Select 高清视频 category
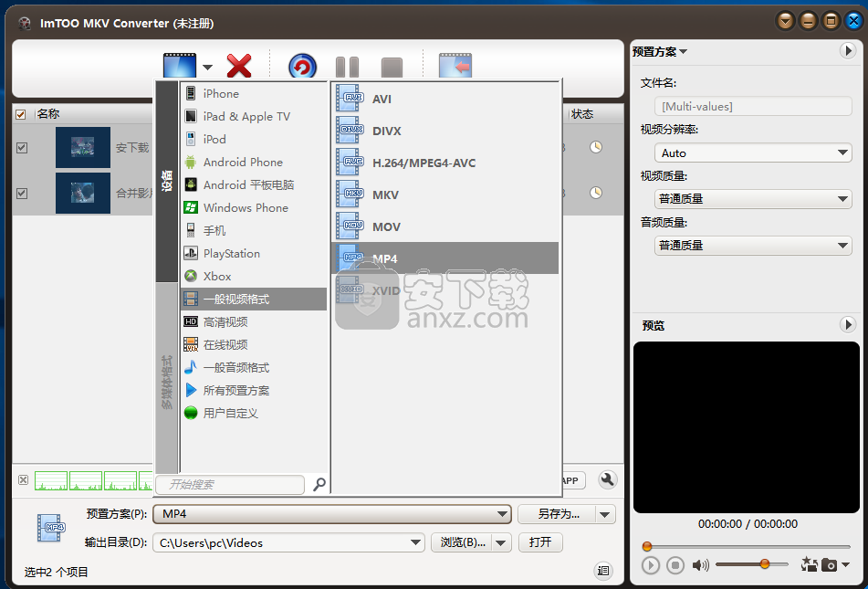The width and height of the screenshot is (868, 589). tap(254, 322)
